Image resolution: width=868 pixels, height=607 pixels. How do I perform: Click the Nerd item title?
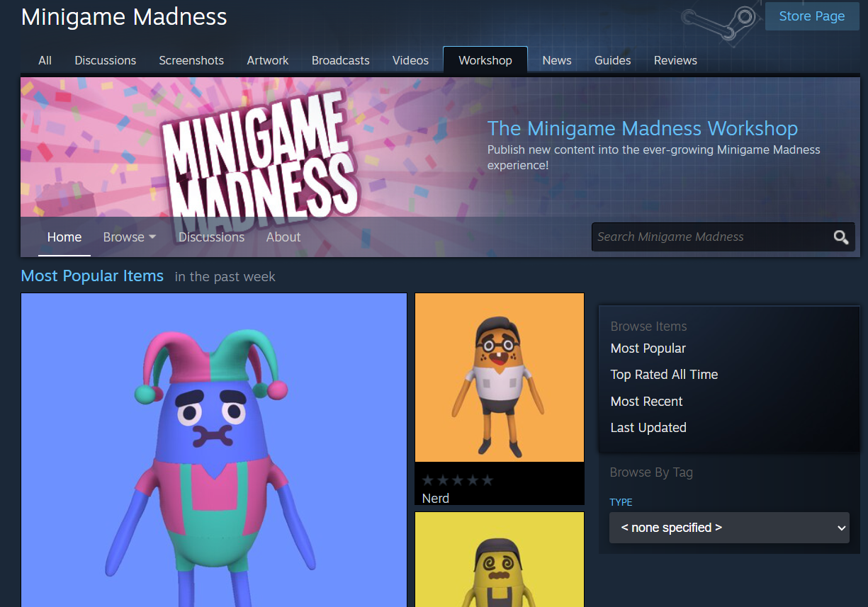(436, 499)
